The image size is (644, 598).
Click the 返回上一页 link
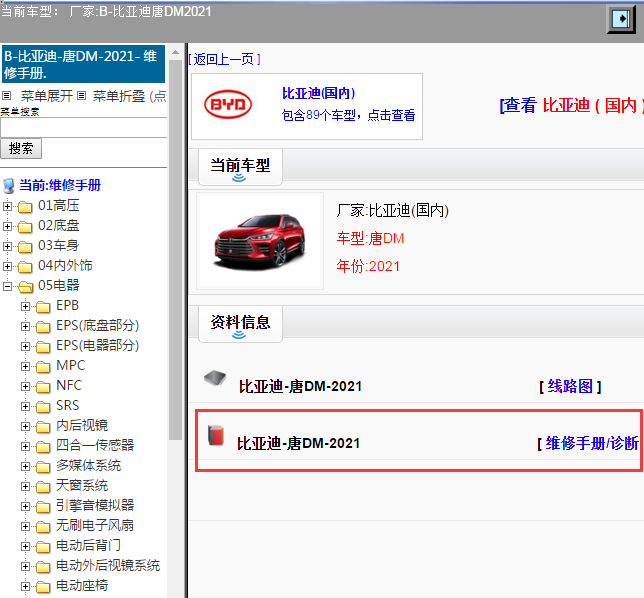(x=224, y=60)
